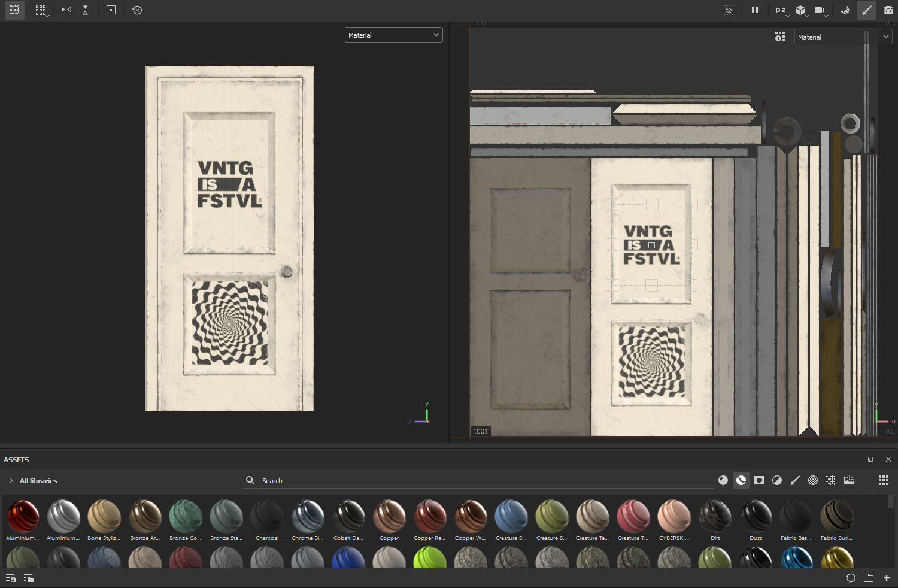Expand the All libraries tree
The image size is (898, 588).
point(11,480)
